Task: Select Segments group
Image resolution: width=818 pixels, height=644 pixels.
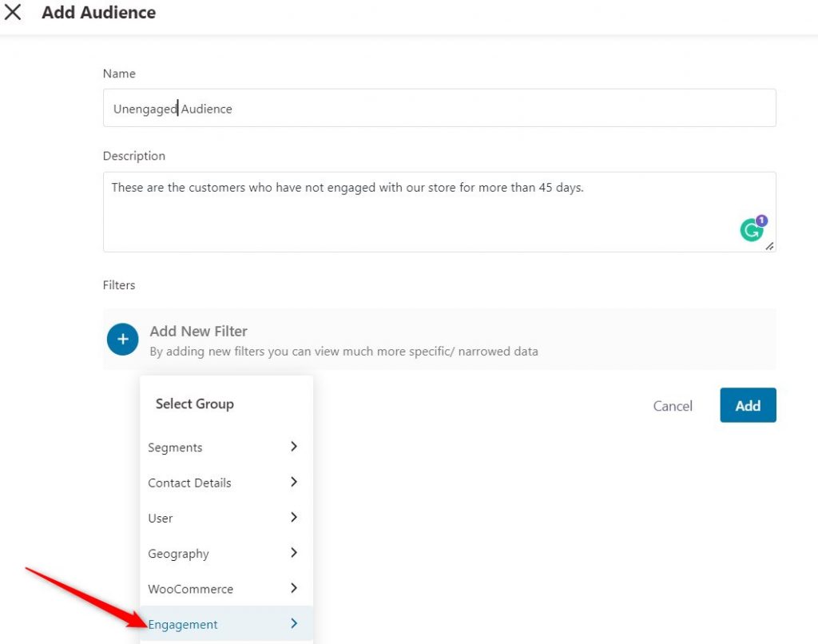Action: [x=226, y=447]
